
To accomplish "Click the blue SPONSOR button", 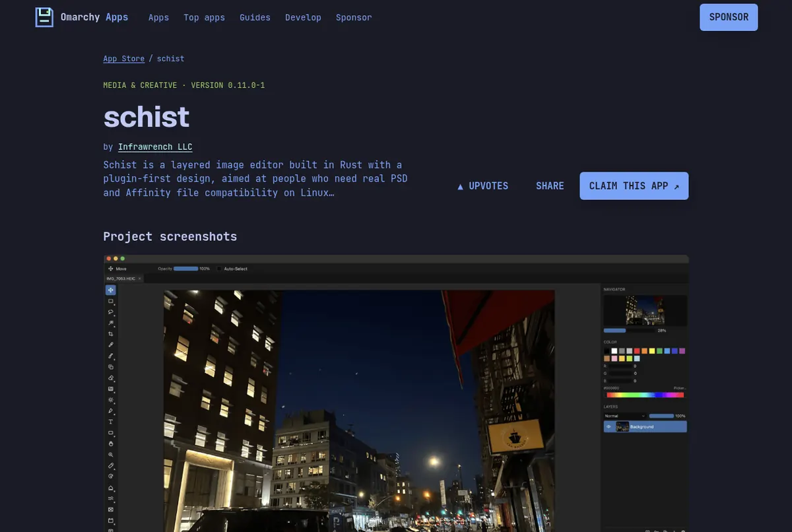I will click(x=729, y=17).
